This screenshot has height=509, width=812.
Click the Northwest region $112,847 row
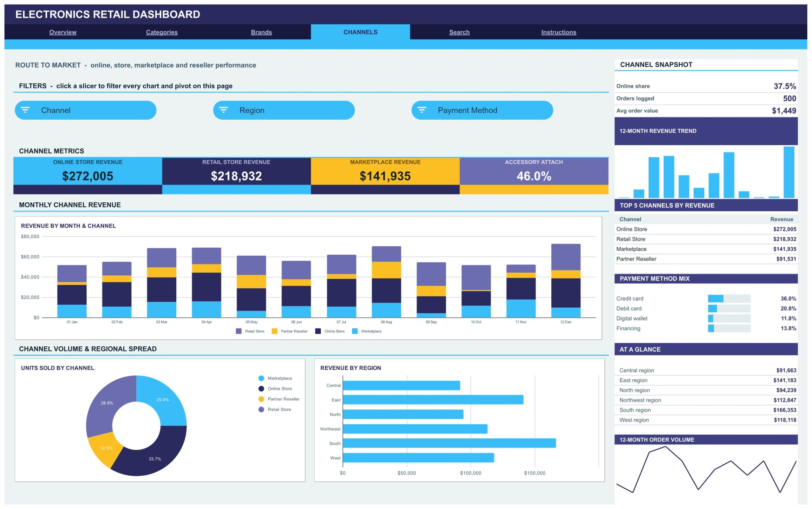click(706, 400)
